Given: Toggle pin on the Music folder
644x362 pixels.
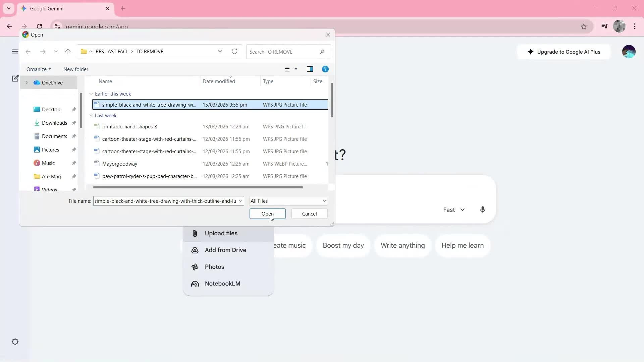Looking at the screenshot, I should pyautogui.click(x=74, y=163).
